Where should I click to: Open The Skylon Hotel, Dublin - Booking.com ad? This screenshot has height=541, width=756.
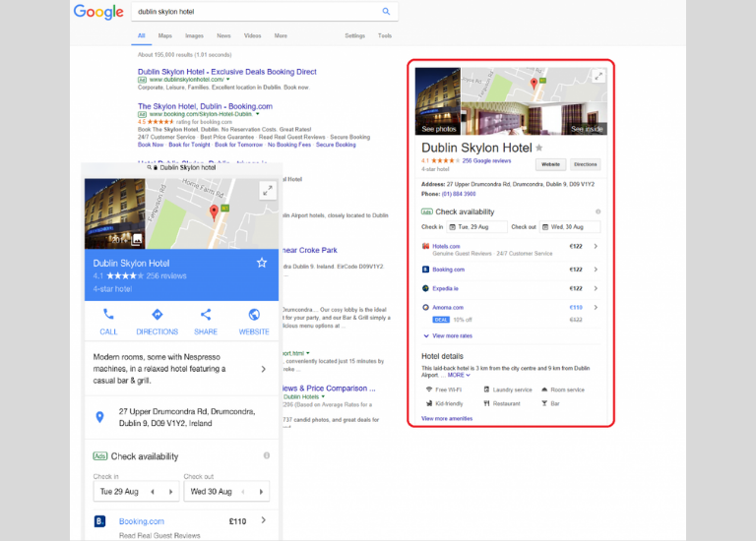pyautogui.click(x=205, y=106)
